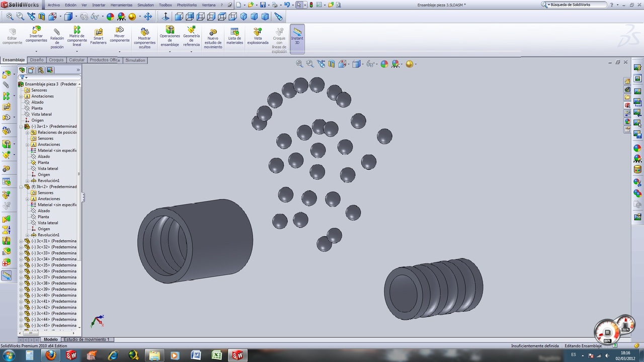The width and height of the screenshot is (644, 362).
Task: Open Word from the taskbar
Action: [x=196, y=355]
